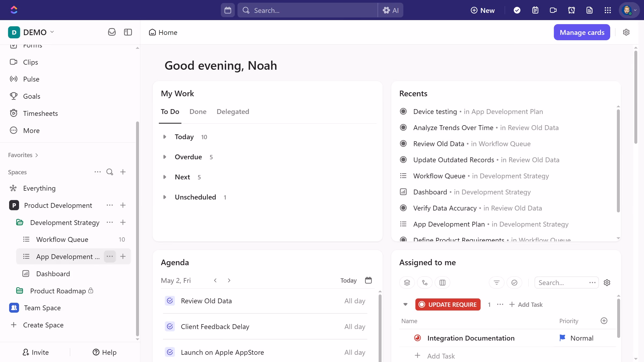
Task: Expand the Overdue task group
Action: pos(165,157)
